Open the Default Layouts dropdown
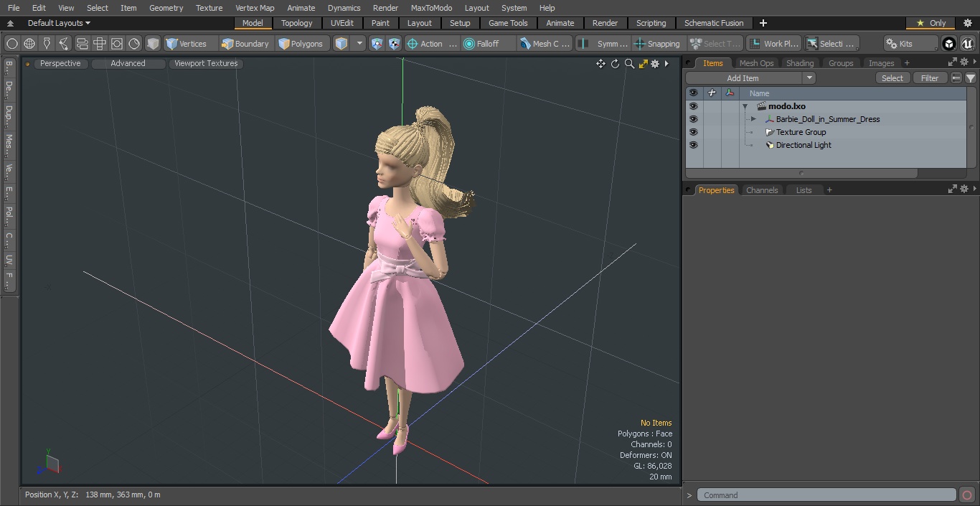Image resolution: width=980 pixels, height=506 pixels. (59, 23)
